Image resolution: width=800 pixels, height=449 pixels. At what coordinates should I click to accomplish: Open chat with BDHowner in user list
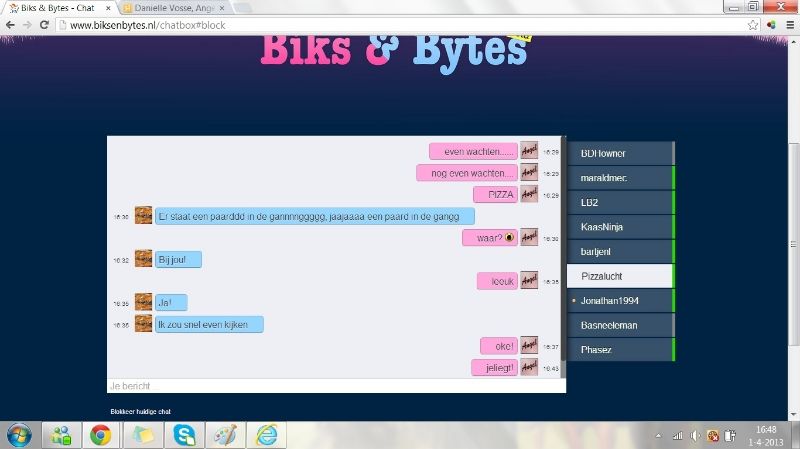click(x=620, y=154)
